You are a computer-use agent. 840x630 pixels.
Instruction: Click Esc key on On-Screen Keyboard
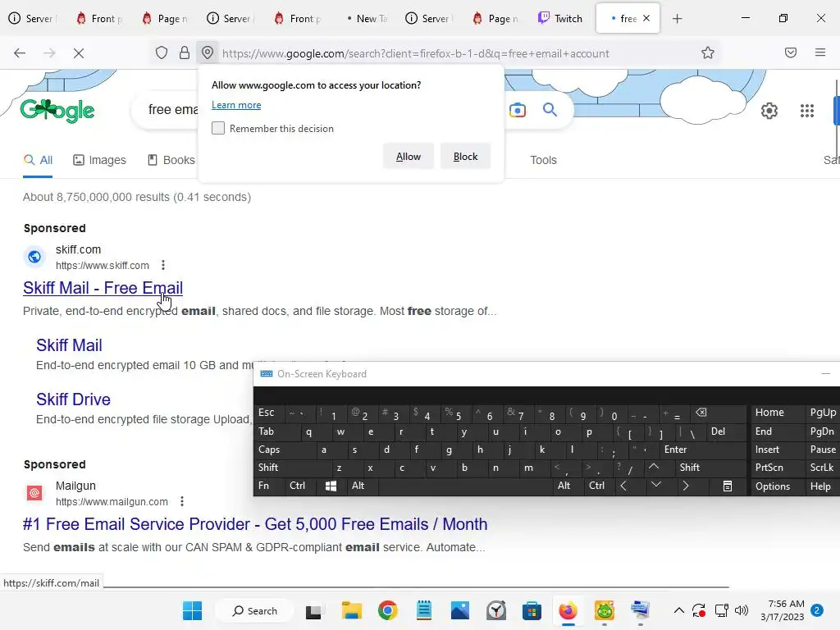(x=267, y=413)
